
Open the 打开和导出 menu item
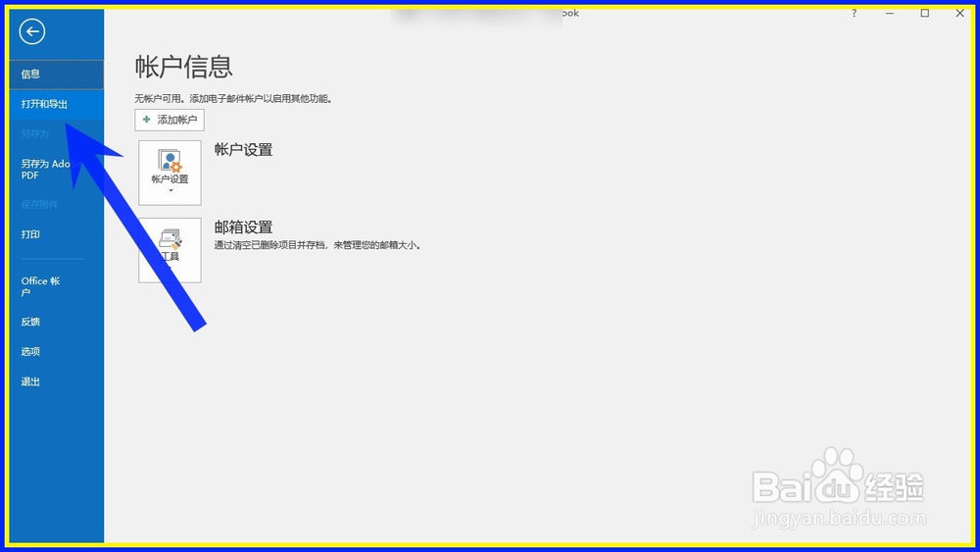click(56, 104)
